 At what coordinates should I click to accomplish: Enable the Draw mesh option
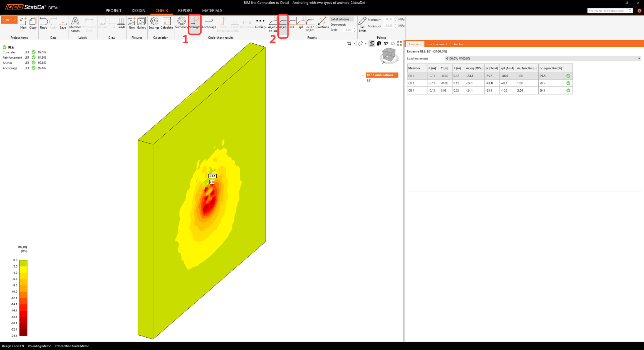tap(338, 25)
